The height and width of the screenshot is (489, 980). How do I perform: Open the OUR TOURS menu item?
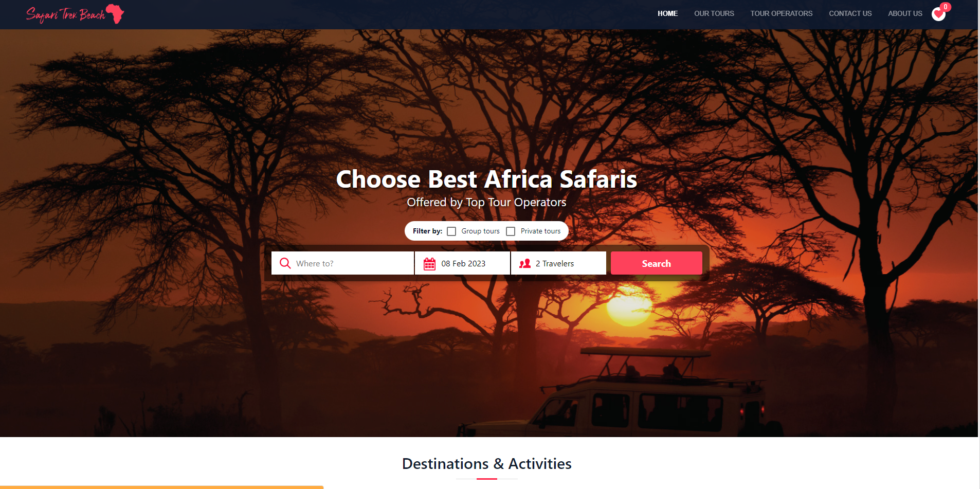714,13
